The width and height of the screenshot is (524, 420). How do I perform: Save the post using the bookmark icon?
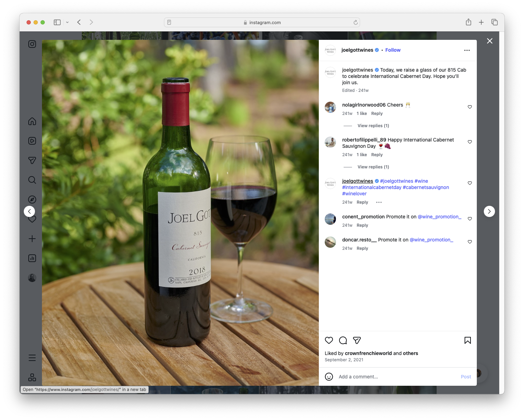[467, 340]
